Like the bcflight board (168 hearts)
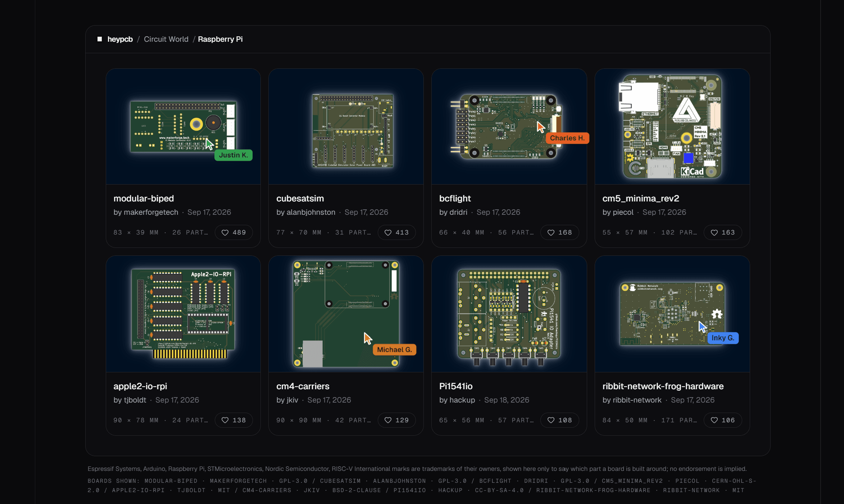Screen dimensions: 844x504 click(x=559, y=232)
